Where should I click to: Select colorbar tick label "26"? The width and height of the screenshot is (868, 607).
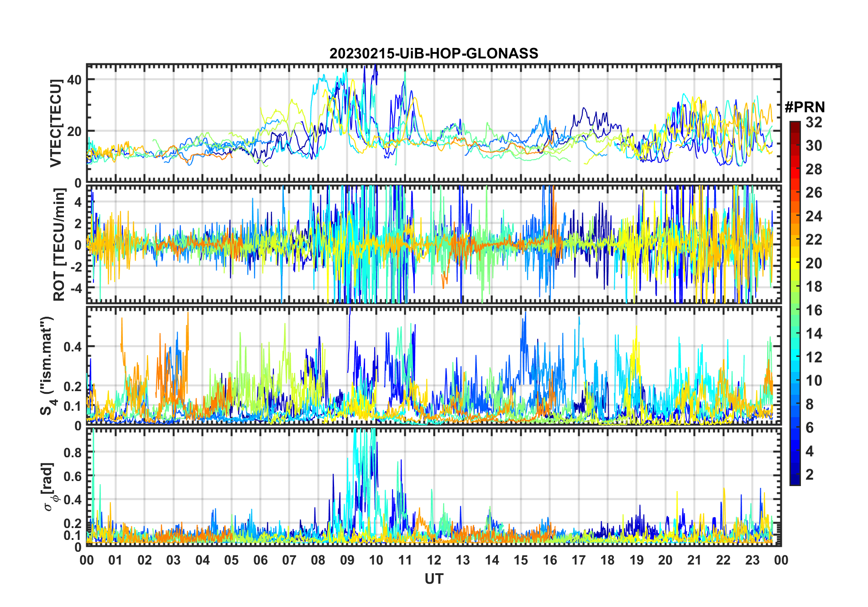click(814, 193)
